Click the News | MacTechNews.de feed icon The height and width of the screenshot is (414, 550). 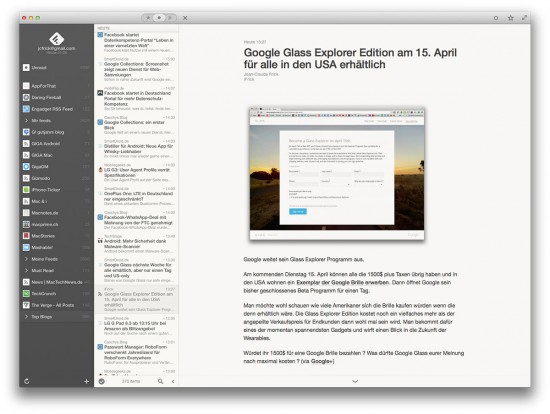(x=26, y=282)
